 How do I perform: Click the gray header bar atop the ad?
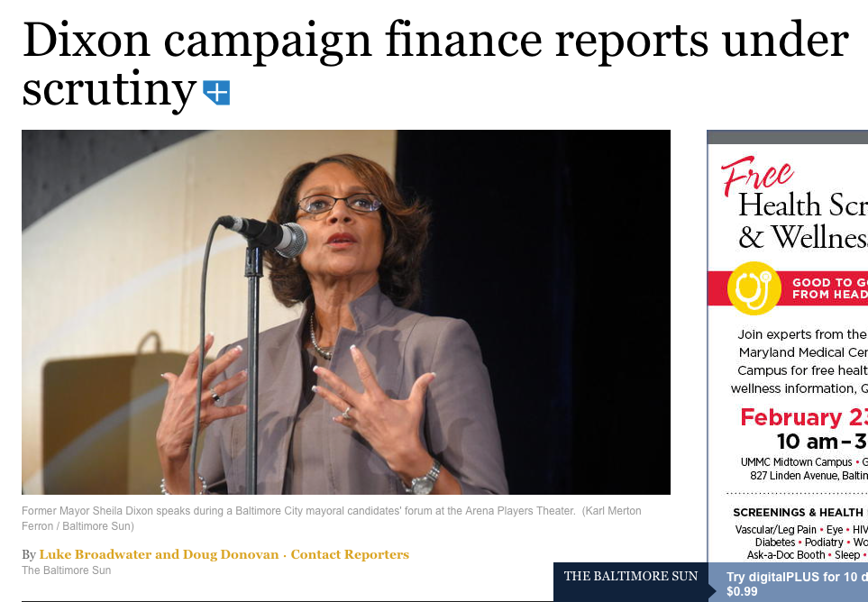788,137
